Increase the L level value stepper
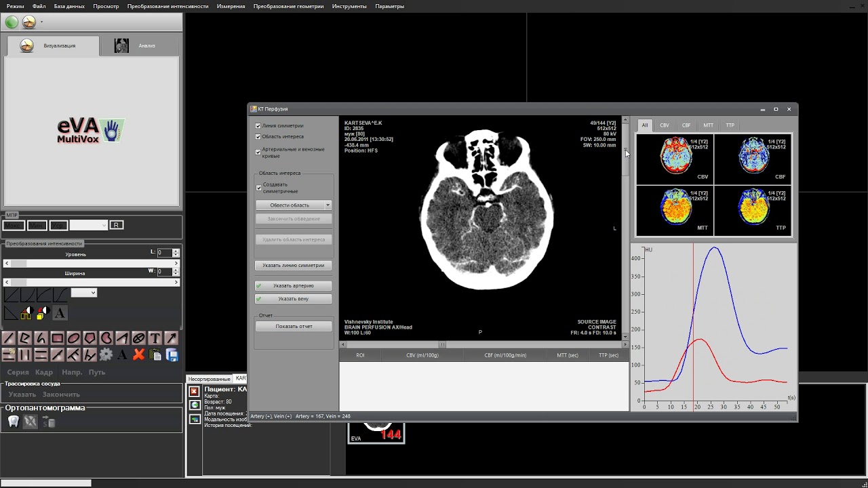 (176, 250)
